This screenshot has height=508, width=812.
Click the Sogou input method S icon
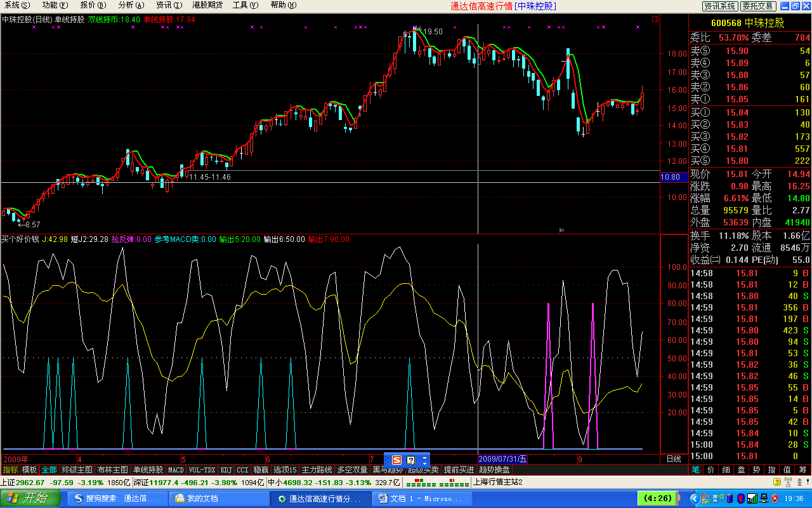[x=396, y=460]
